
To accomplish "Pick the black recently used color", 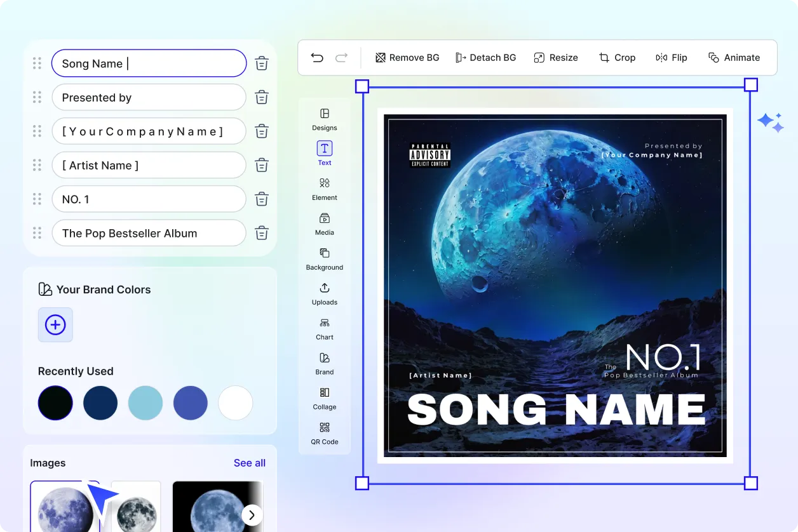I will point(55,402).
